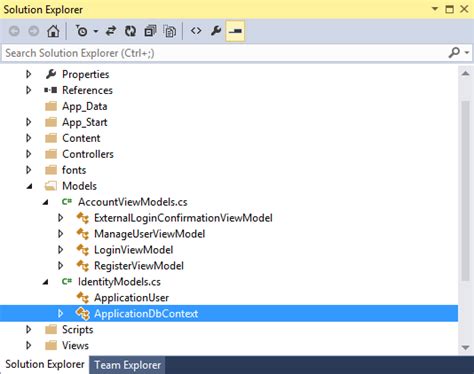Select ApplicationUser text
The image size is (474, 374).
click(x=131, y=298)
